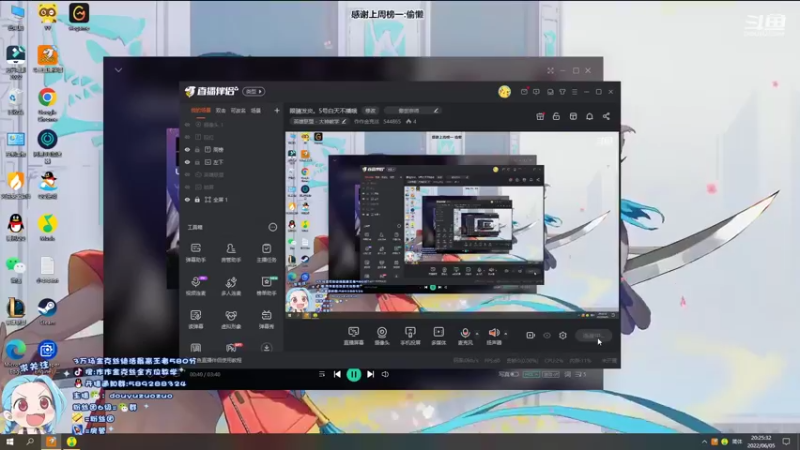Edit the 英雄联盟 category selector

(318, 121)
